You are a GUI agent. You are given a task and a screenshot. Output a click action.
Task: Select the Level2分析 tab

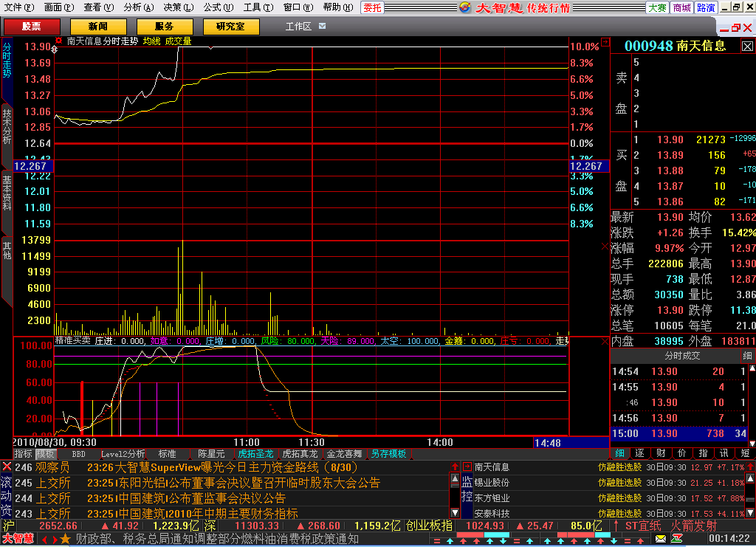(x=123, y=454)
